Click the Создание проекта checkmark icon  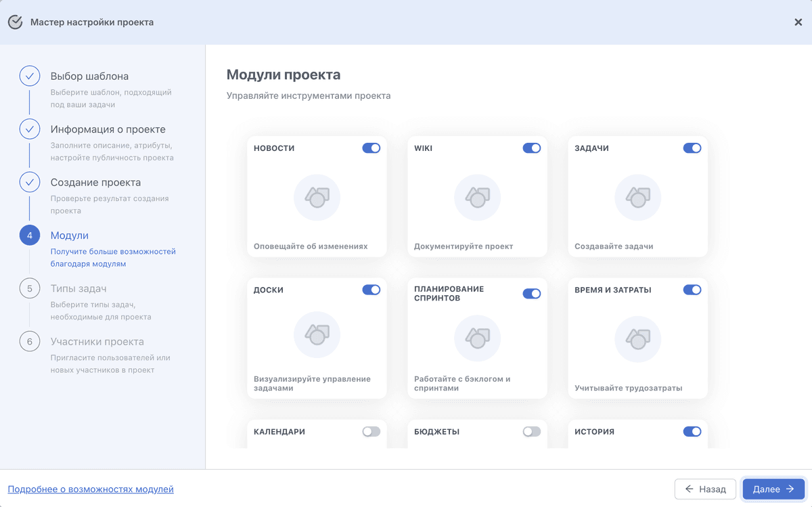pyautogui.click(x=30, y=182)
